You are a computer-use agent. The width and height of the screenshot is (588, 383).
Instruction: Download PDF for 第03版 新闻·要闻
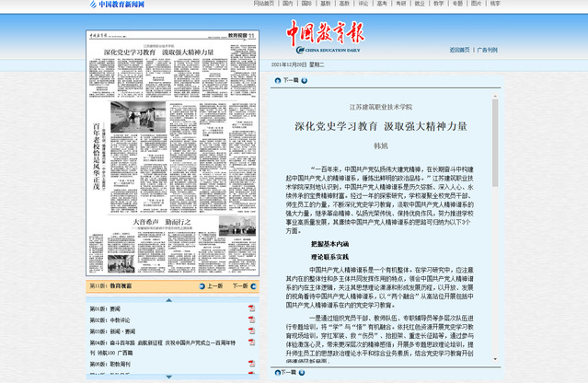click(251, 331)
